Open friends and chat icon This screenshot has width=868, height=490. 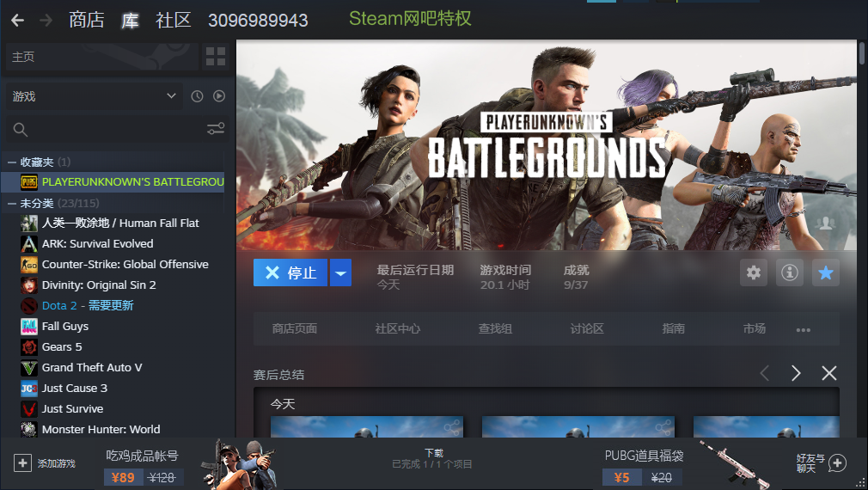coord(838,462)
